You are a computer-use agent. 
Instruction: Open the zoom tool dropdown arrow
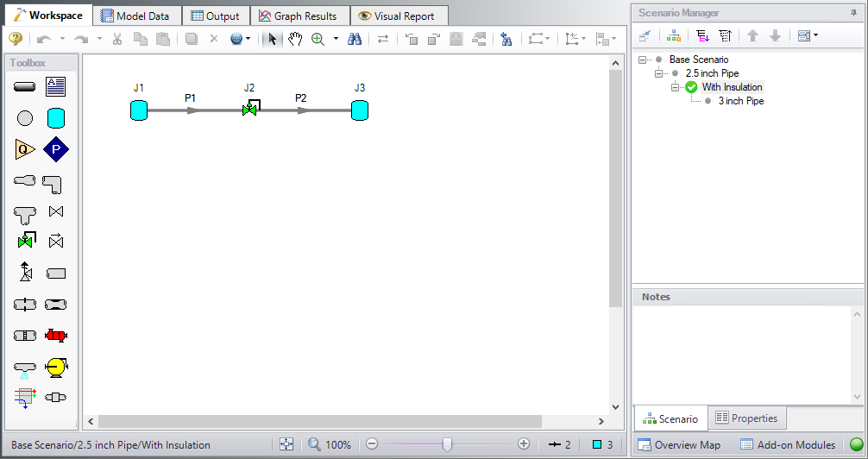336,39
